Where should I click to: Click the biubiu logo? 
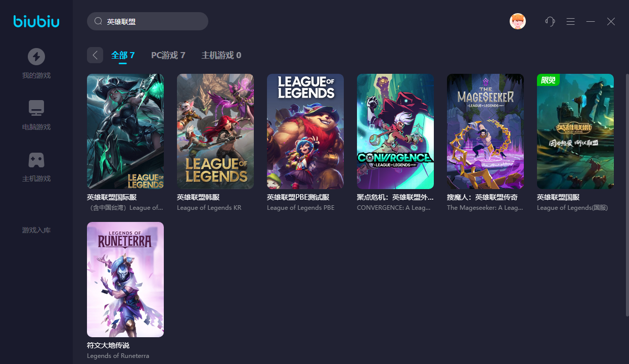click(36, 21)
